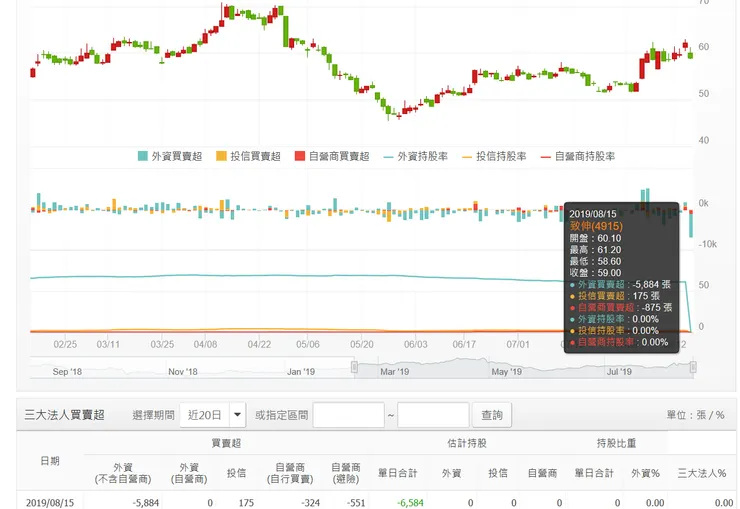Toggle 自營商持股率 legend line
Screen dimensions: 740x509
578,156
